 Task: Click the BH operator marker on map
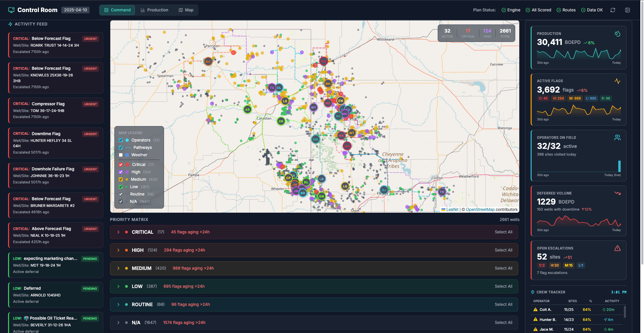[x=328, y=84]
